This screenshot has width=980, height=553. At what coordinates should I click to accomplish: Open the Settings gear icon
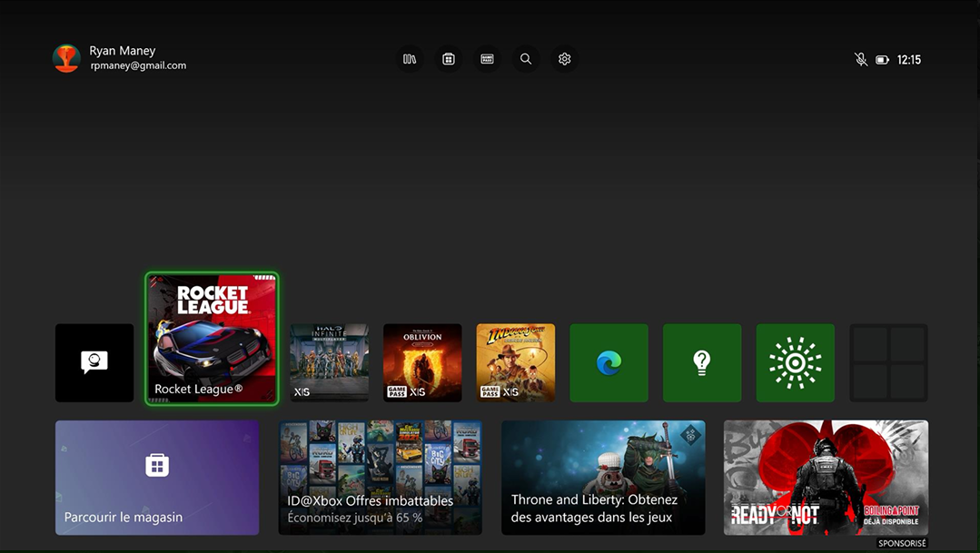pyautogui.click(x=565, y=59)
